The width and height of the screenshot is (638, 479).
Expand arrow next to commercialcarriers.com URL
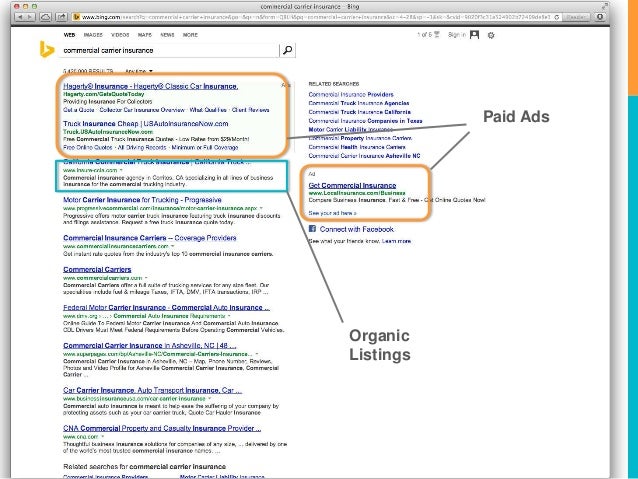(146, 278)
